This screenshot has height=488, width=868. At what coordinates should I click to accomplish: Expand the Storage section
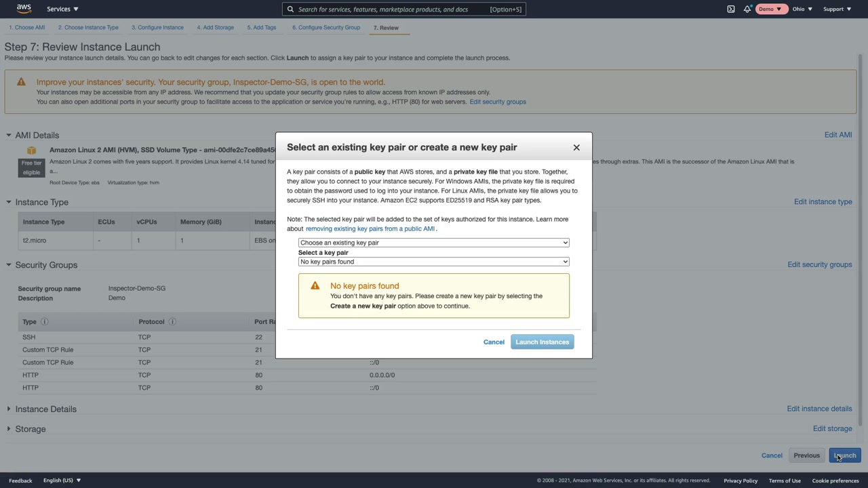9,429
